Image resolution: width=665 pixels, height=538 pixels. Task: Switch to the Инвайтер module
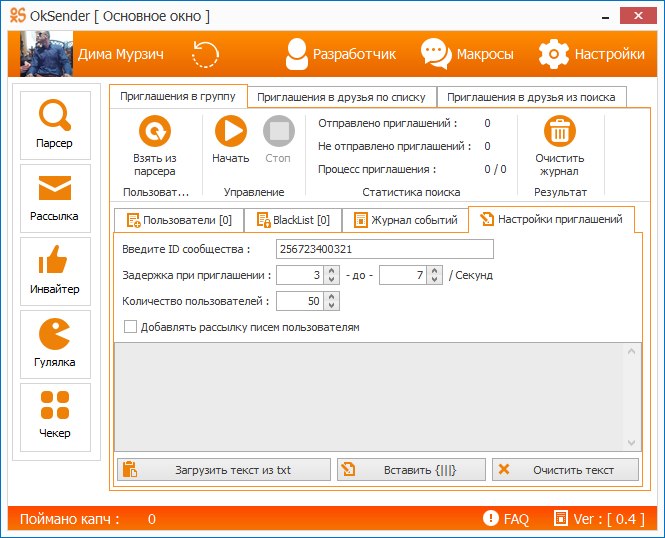[55, 271]
